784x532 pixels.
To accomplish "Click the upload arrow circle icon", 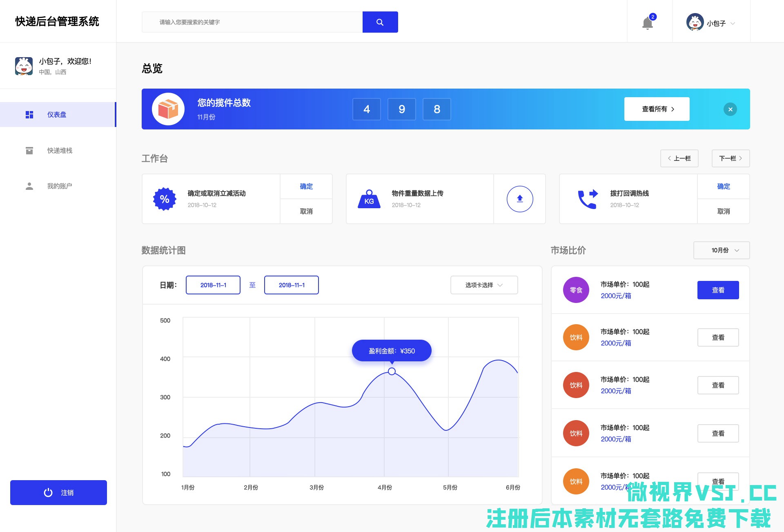I will [x=519, y=199].
